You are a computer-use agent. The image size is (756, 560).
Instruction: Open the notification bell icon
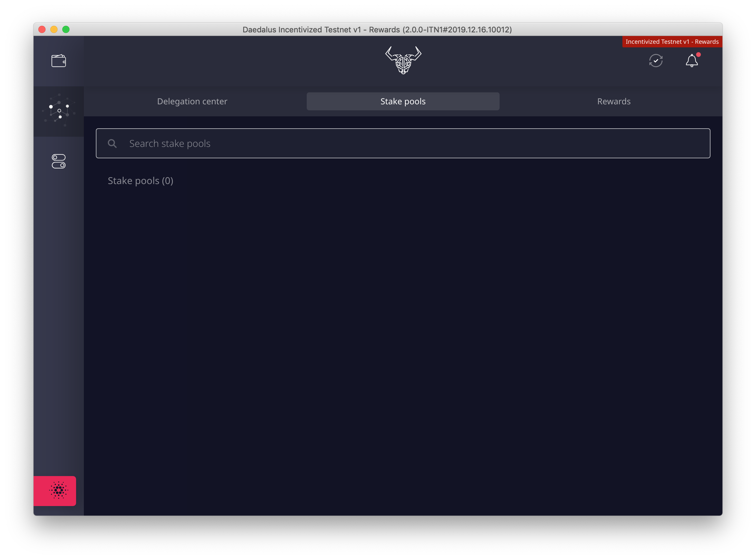pyautogui.click(x=692, y=60)
